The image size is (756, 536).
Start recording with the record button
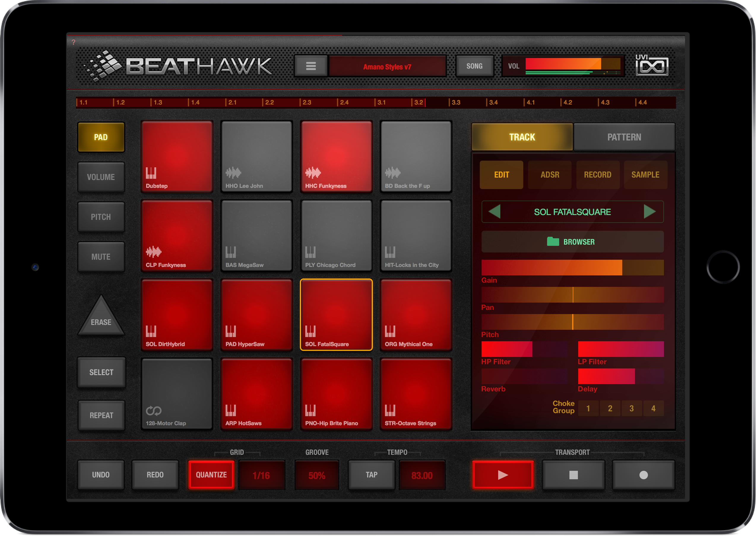coord(644,475)
